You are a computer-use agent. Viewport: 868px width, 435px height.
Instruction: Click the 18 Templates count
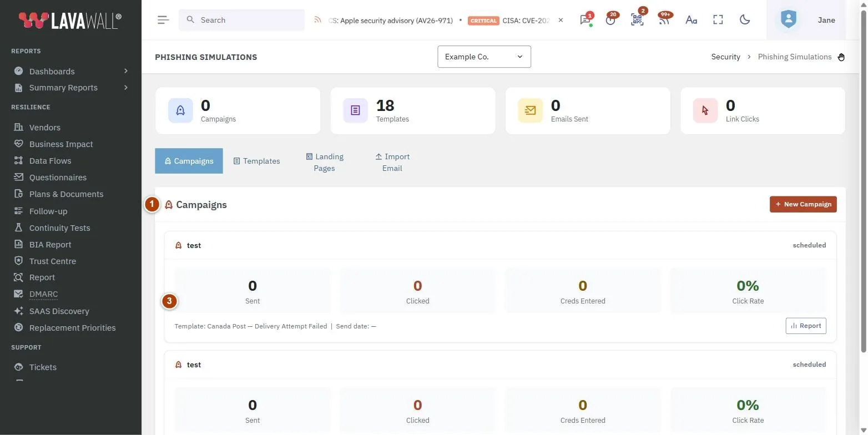pos(385,105)
